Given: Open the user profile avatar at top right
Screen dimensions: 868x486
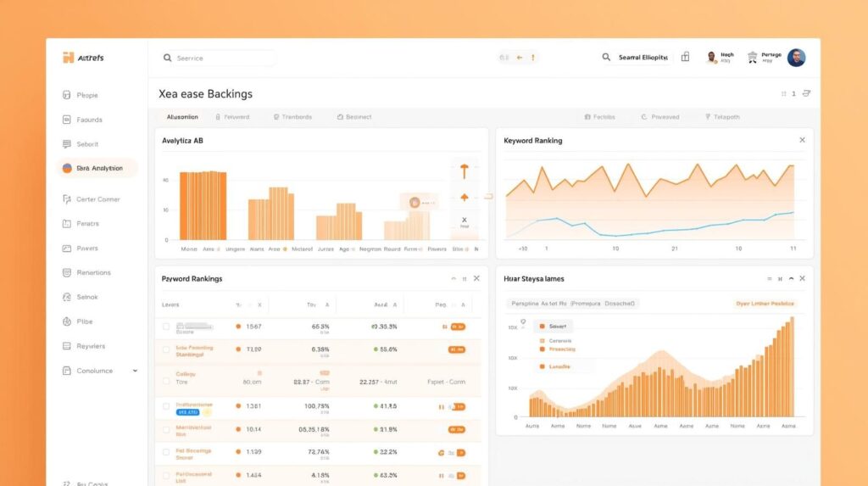Looking at the screenshot, I should pyautogui.click(x=796, y=58).
